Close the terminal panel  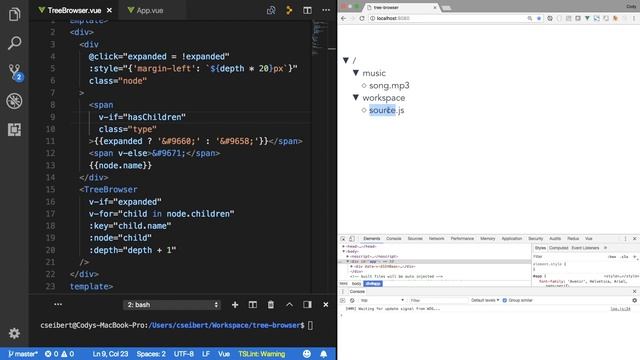click(325, 304)
